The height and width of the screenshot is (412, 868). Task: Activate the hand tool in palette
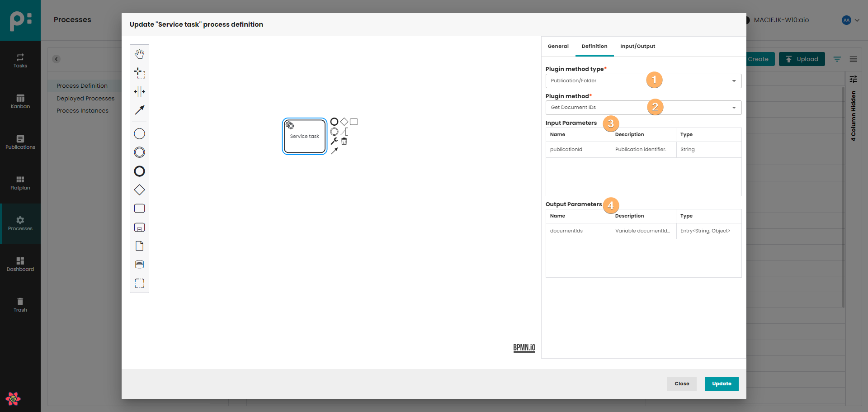tap(139, 54)
